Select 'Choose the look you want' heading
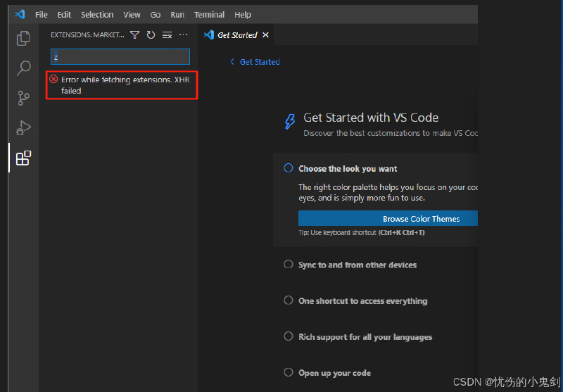This screenshot has height=392, width=563. (348, 169)
